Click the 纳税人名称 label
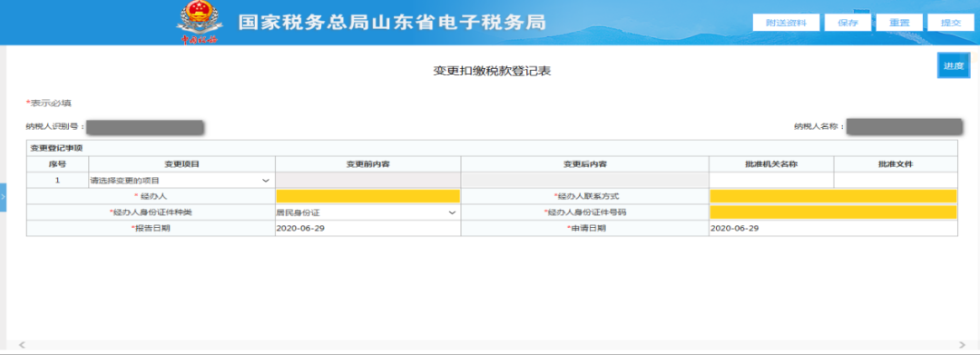The height and width of the screenshot is (355, 980). tap(819, 126)
